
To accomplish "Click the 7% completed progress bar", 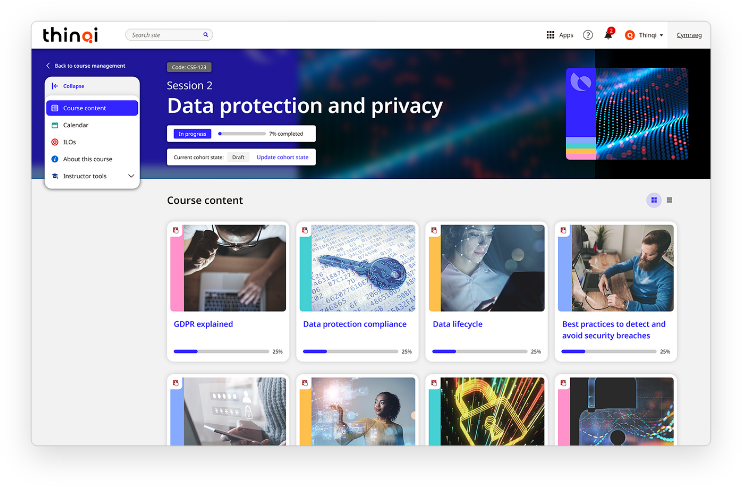I will pyautogui.click(x=242, y=134).
